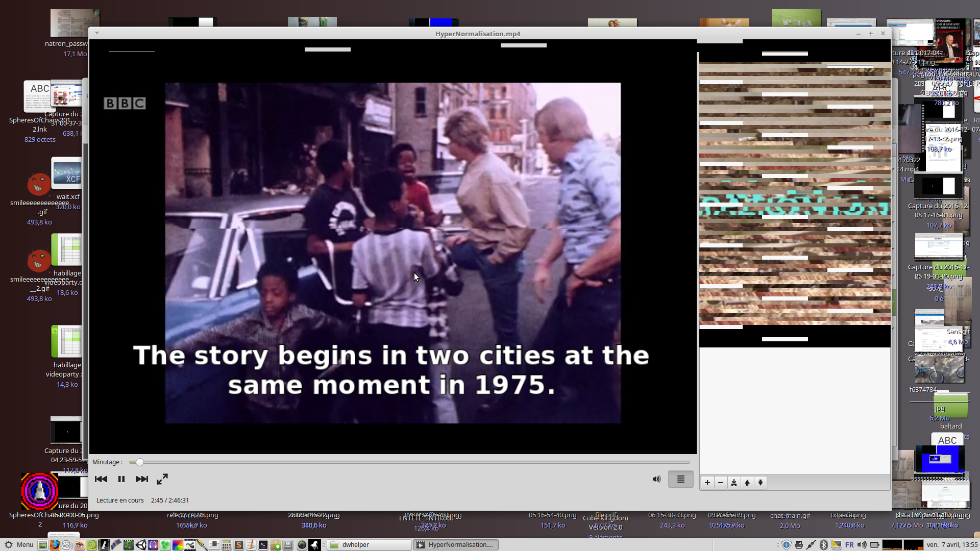This screenshot has height=551, width=980.
Task: Skip to the previous track
Action: (x=101, y=479)
